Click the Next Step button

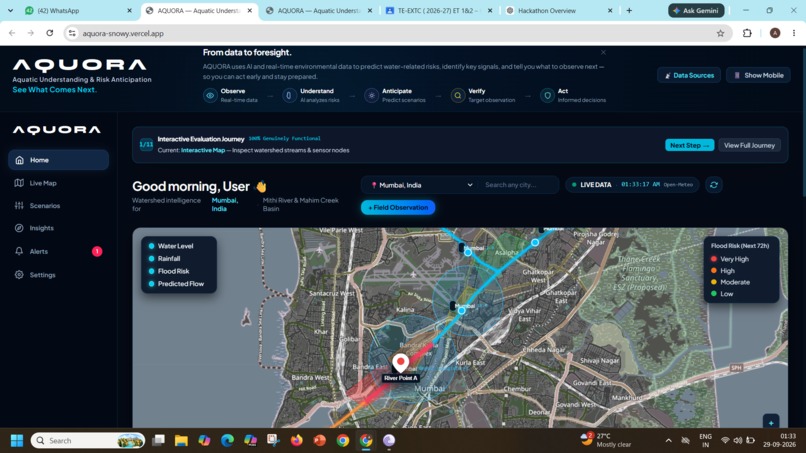tap(689, 146)
